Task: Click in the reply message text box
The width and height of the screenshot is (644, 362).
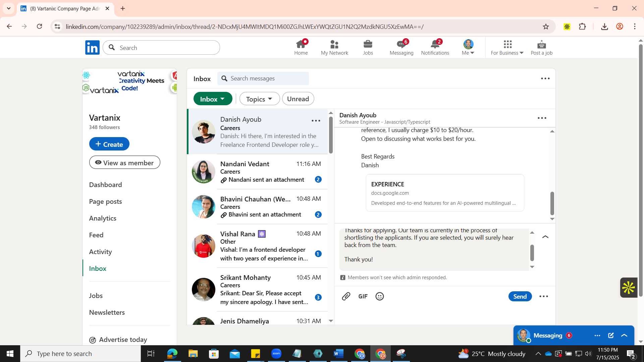Action: tap(434, 249)
